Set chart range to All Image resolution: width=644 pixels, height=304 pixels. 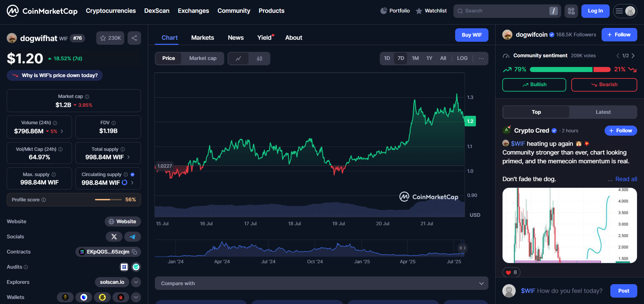click(x=443, y=59)
